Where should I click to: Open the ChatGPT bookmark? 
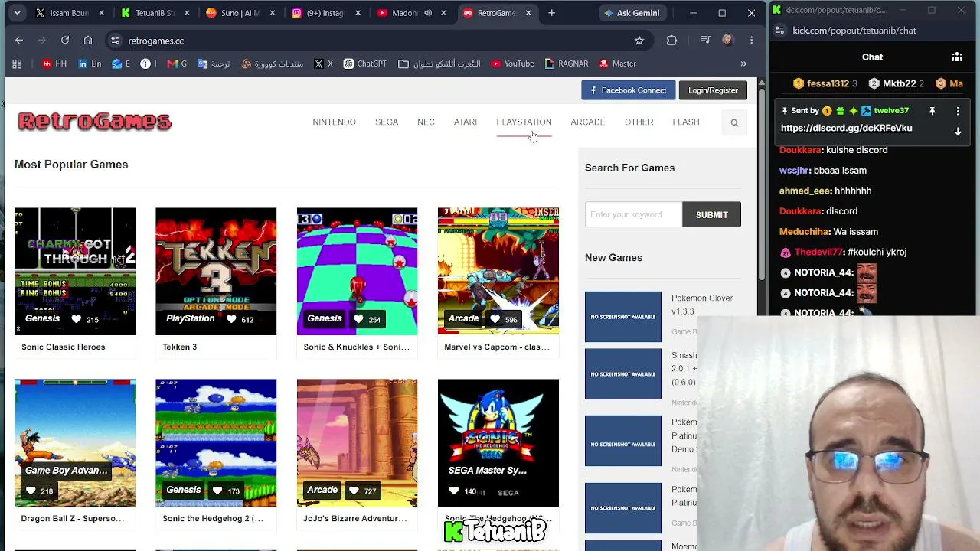[364, 64]
